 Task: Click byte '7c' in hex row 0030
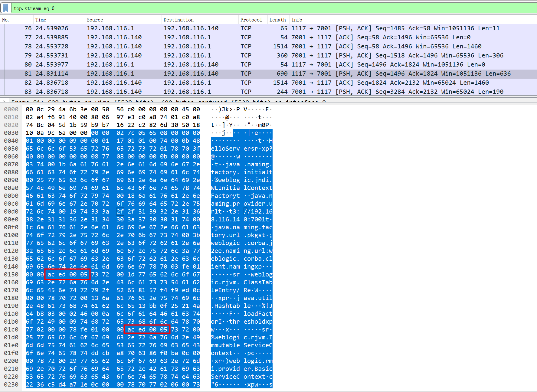coord(131,133)
